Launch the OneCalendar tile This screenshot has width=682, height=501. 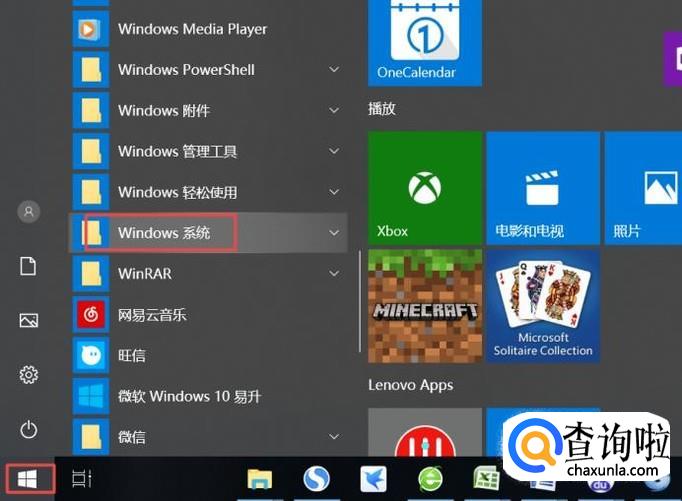point(424,42)
